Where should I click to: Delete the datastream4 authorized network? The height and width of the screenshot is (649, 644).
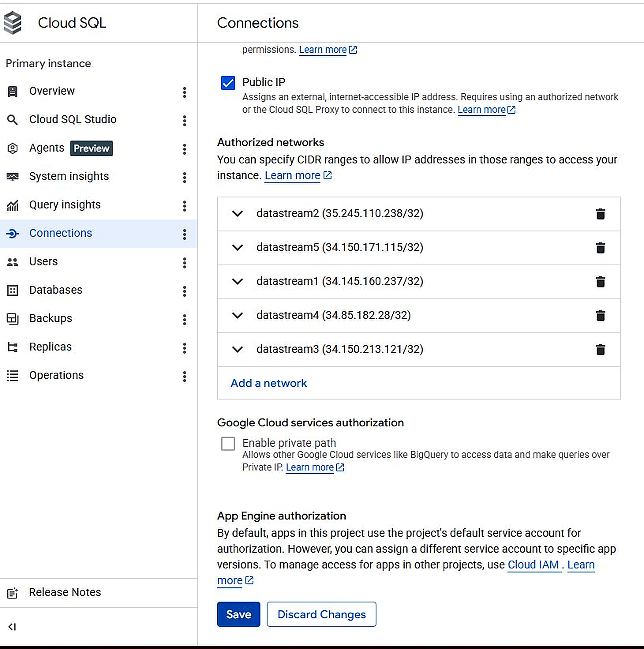click(600, 315)
